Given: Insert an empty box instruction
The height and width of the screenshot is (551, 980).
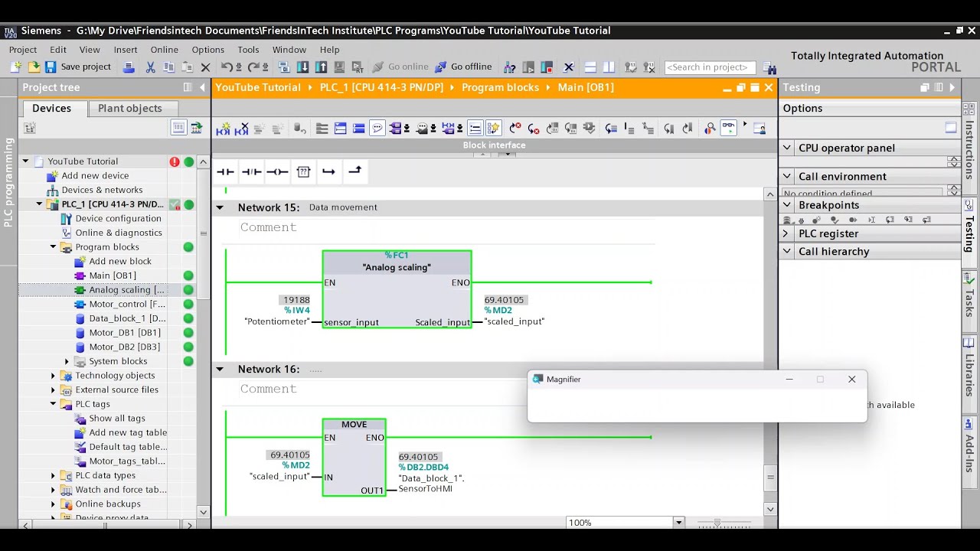Looking at the screenshot, I should pyautogui.click(x=303, y=172).
